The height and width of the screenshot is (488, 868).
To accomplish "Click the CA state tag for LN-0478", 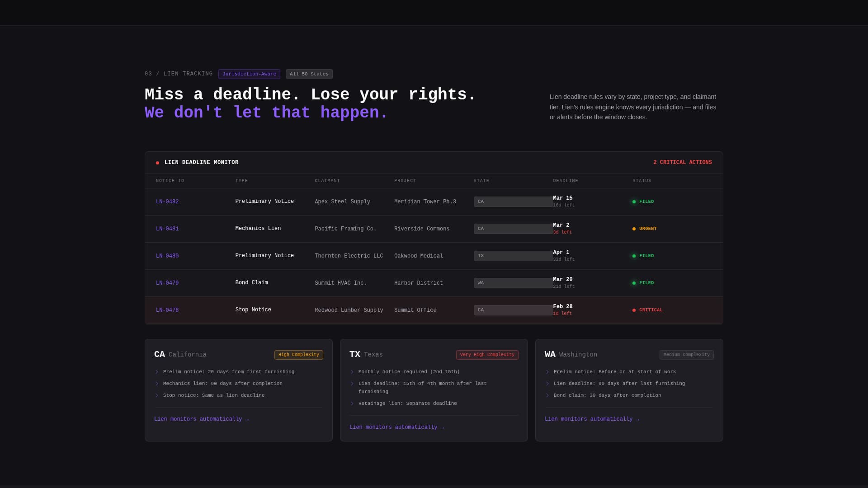I will 513,310.
